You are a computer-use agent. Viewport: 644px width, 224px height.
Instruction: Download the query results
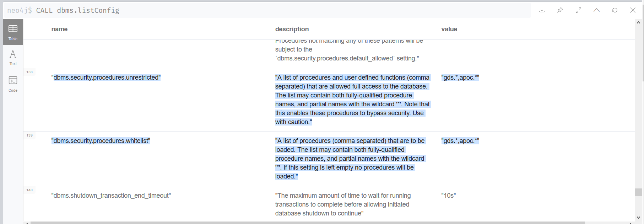(x=542, y=10)
